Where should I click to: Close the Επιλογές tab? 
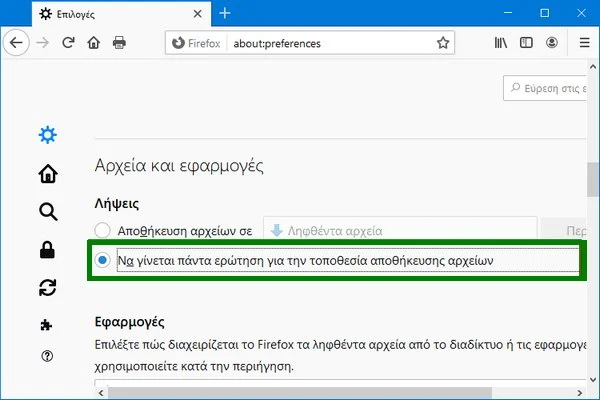pyautogui.click(x=197, y=14)
